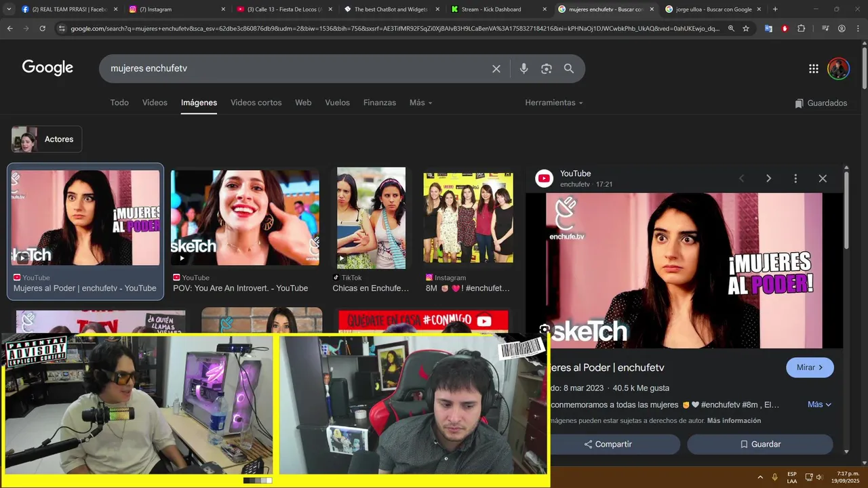Viewport: 868px width, 488px height.
Task: Open Más información copyright link
Action: click(x=734, y=421)
